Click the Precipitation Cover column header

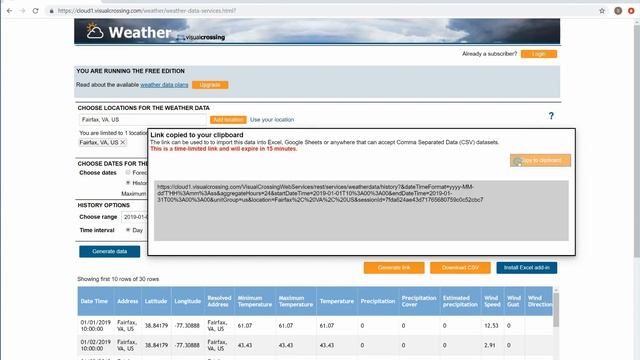click(x=419, y=301)
